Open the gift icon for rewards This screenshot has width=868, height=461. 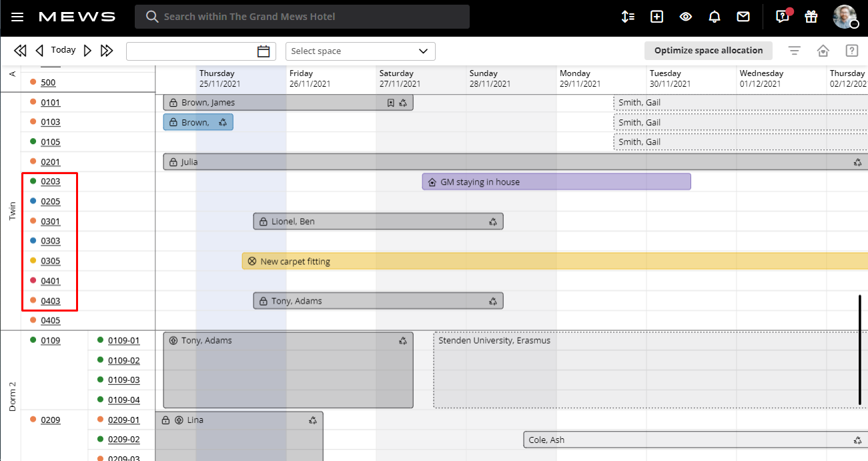point(811,16)
